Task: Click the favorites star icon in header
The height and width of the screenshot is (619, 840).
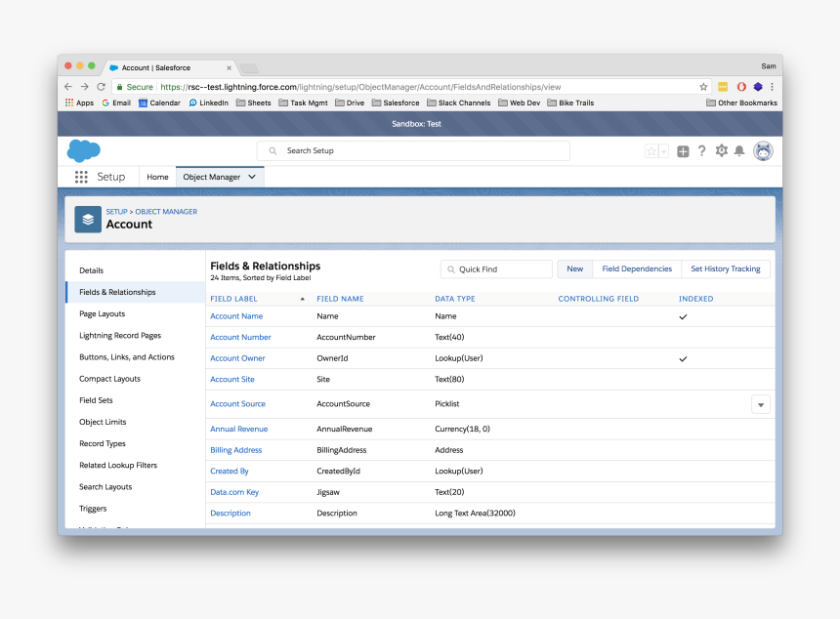Action: pos(651,151)
